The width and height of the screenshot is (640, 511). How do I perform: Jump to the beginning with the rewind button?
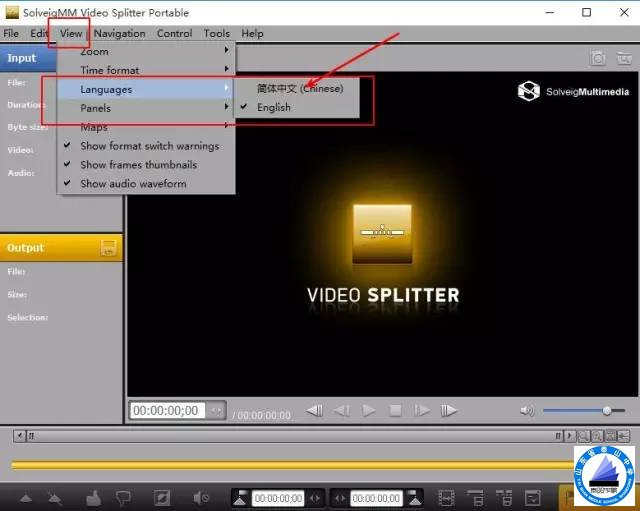point(314,410)
